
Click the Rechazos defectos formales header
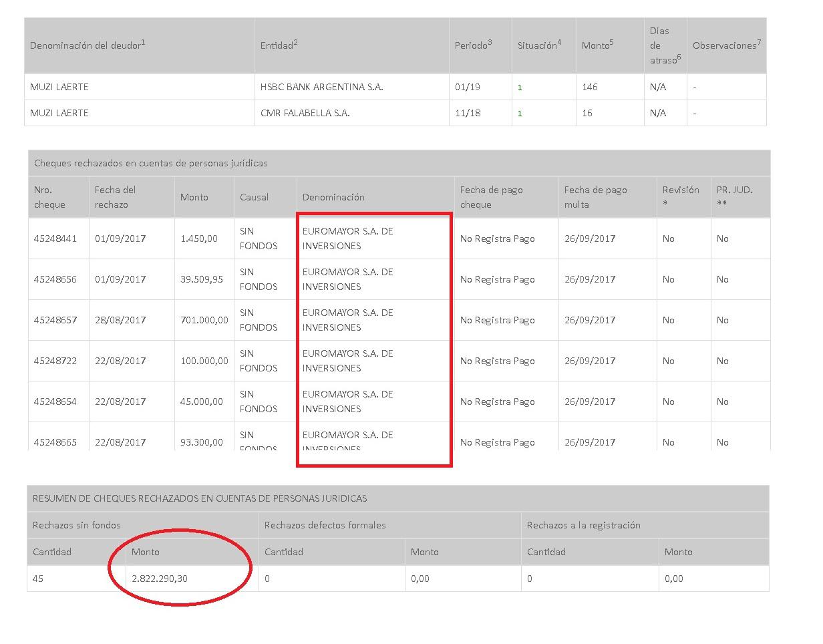click(327, 525)
